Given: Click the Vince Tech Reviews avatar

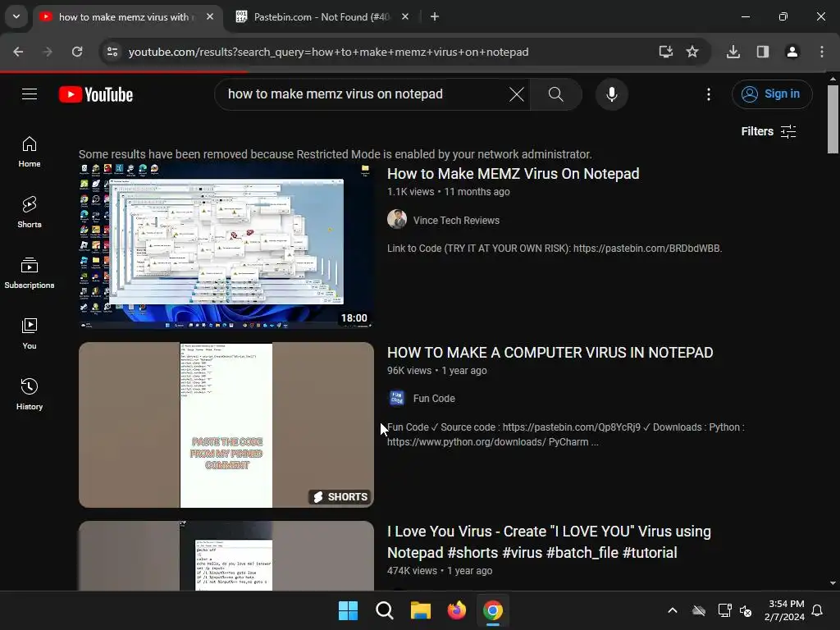Looking at the screenshot, I should (397, 219).
